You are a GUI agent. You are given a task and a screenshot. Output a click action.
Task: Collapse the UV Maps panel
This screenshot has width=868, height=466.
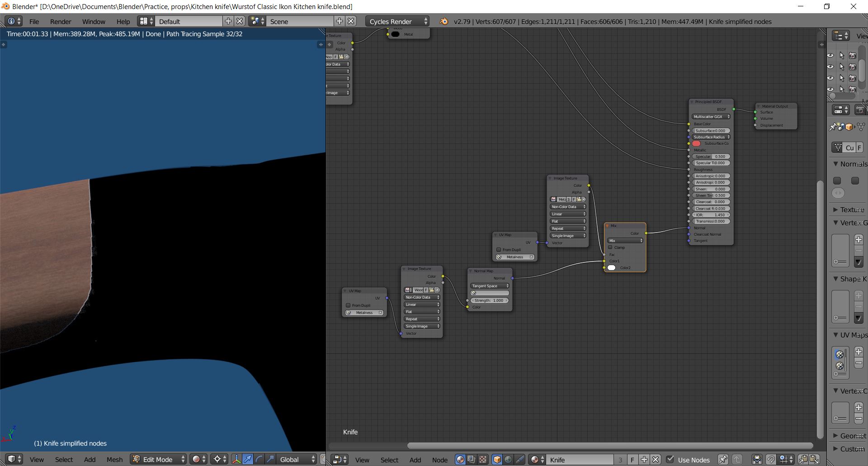point(836,335)
